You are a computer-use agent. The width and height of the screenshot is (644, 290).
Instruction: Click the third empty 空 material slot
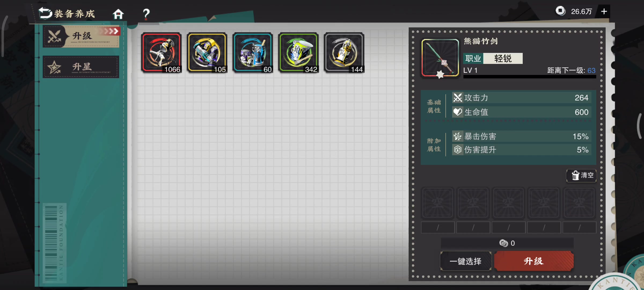(508, 203)
